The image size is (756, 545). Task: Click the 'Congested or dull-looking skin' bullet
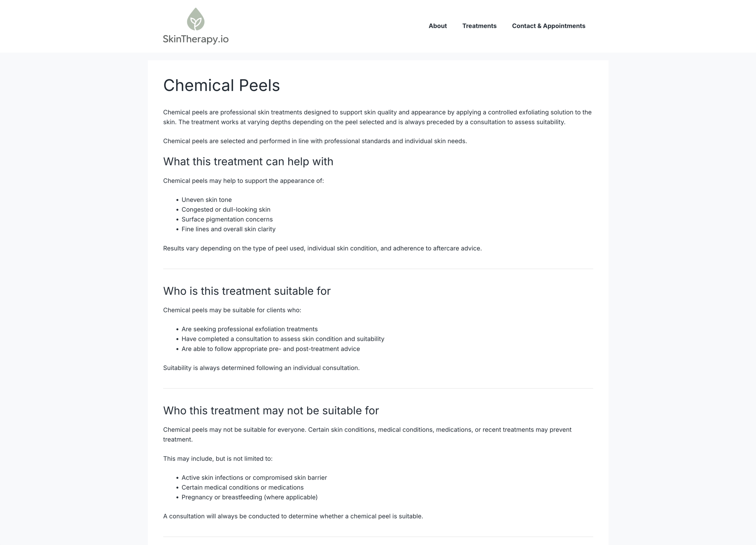tap(226, 210)
